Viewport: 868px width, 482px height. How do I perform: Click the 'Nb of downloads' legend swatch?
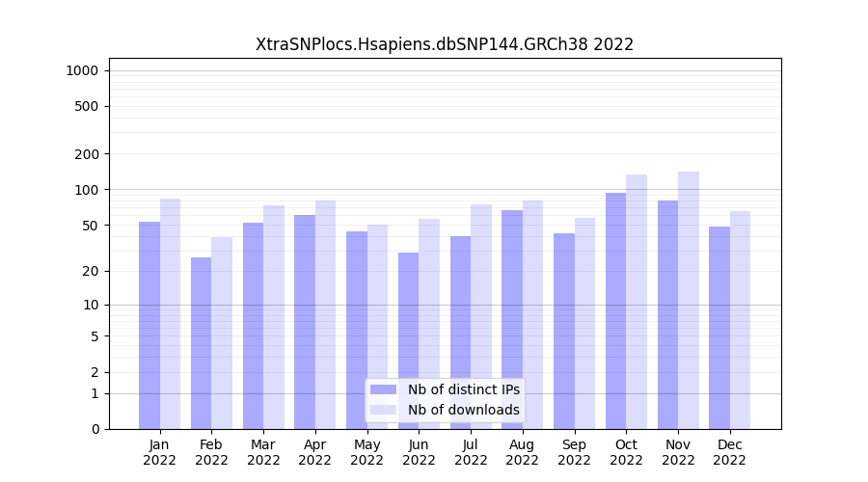[383, 410]
